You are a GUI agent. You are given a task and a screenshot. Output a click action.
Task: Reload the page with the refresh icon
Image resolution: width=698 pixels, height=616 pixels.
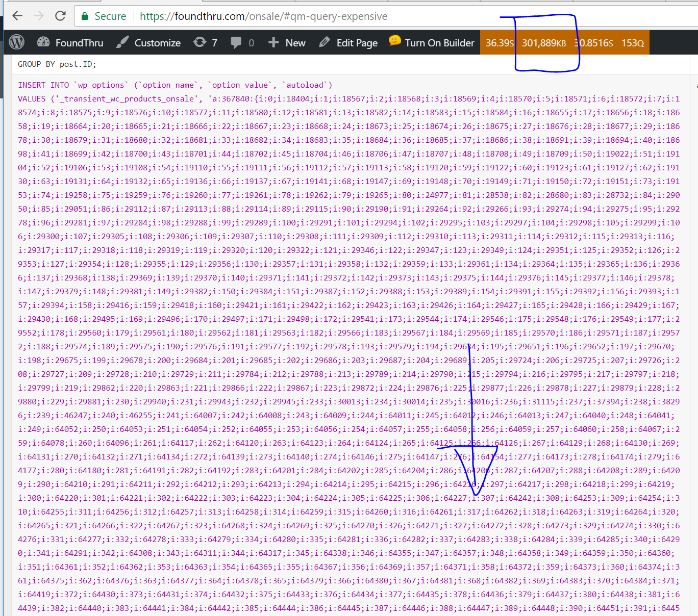pos(60,16)
